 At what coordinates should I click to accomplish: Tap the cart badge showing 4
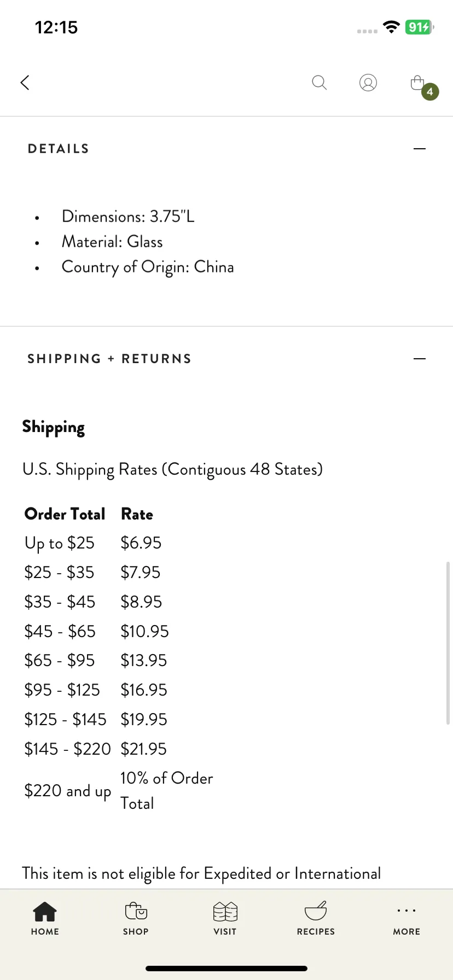point(430,92)
